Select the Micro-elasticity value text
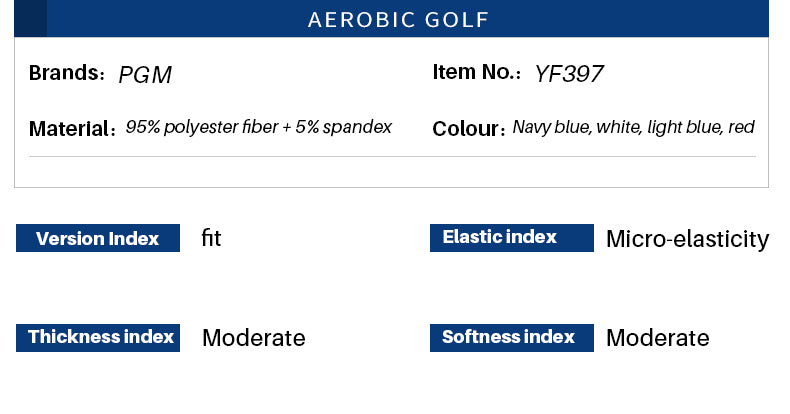 pos(687,239)
